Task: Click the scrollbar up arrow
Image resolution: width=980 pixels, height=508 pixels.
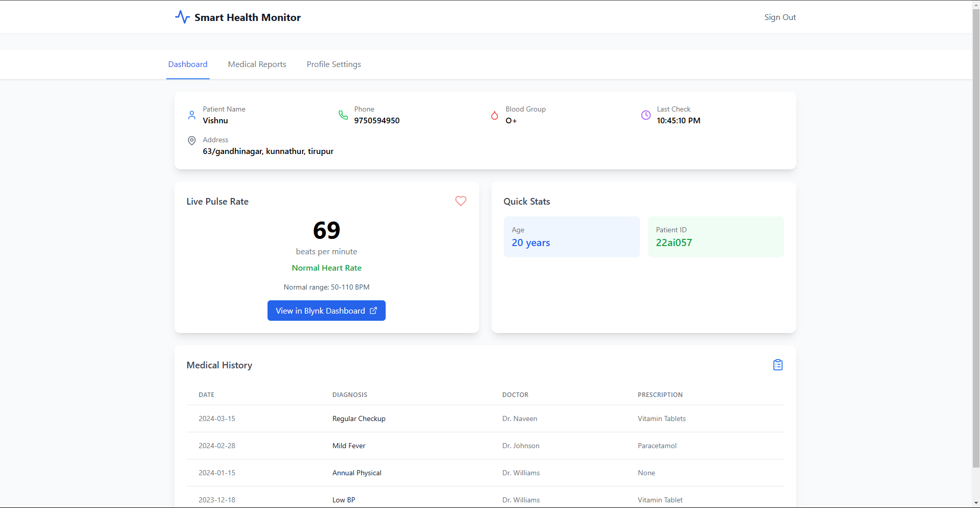Action: pyautogui.click(x=976, y=4)
